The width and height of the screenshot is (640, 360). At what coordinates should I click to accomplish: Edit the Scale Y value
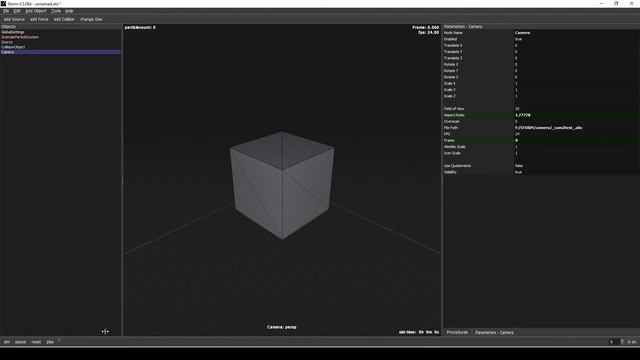click(577, 90)
